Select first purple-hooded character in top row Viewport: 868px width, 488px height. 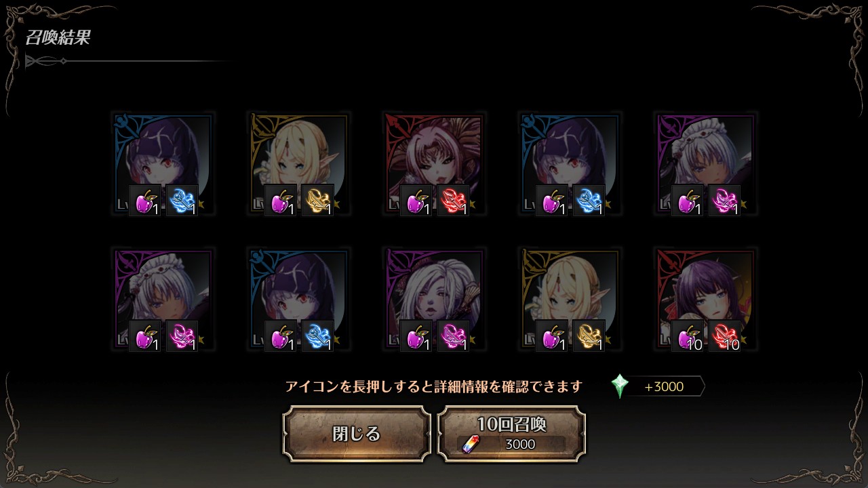(163, 164)
